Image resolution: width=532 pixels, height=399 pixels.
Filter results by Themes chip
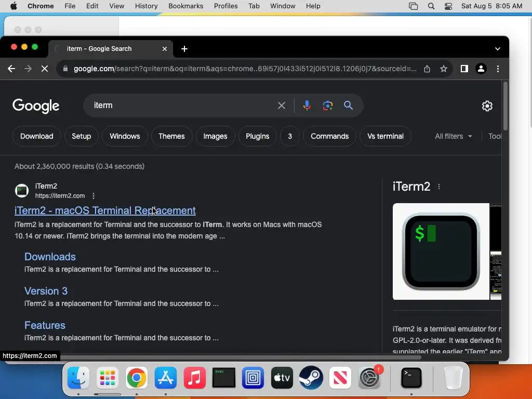[x=171, y=137]
